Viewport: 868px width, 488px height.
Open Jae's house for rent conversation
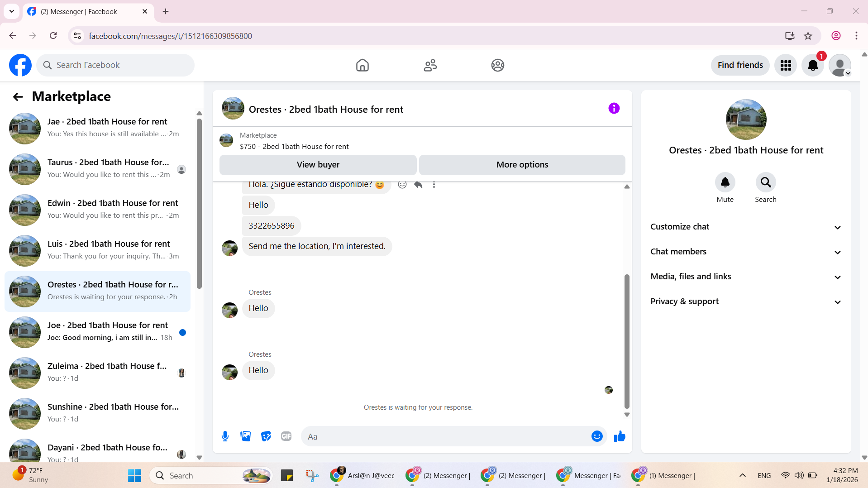coord(97,128)
